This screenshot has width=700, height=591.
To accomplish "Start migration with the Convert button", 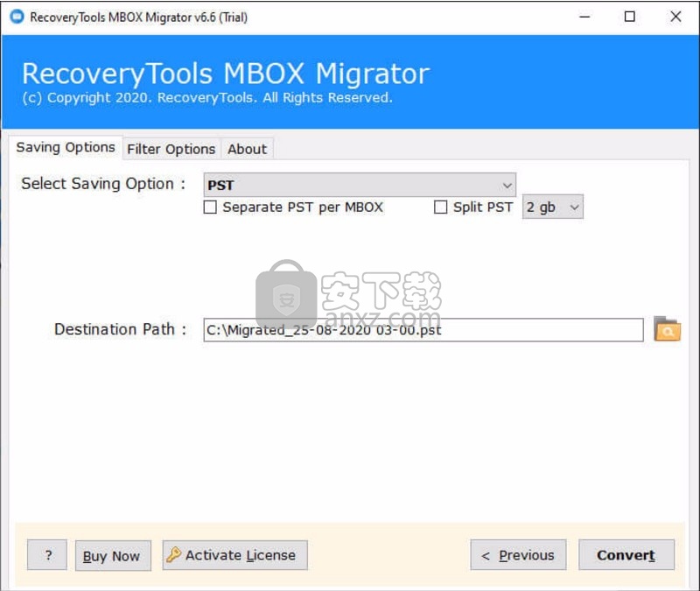I will (x=626, y=555).
